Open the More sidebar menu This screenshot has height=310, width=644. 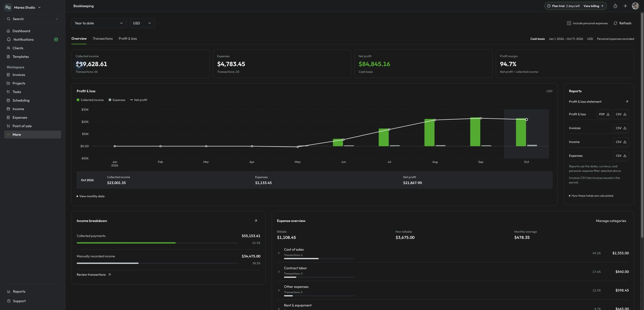click(32, 135)
